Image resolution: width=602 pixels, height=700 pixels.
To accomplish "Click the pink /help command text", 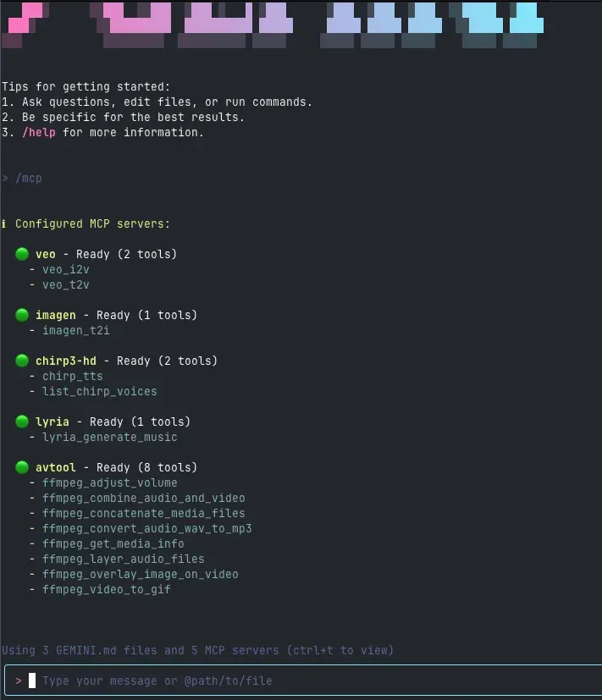I will [x=39, y=133].
